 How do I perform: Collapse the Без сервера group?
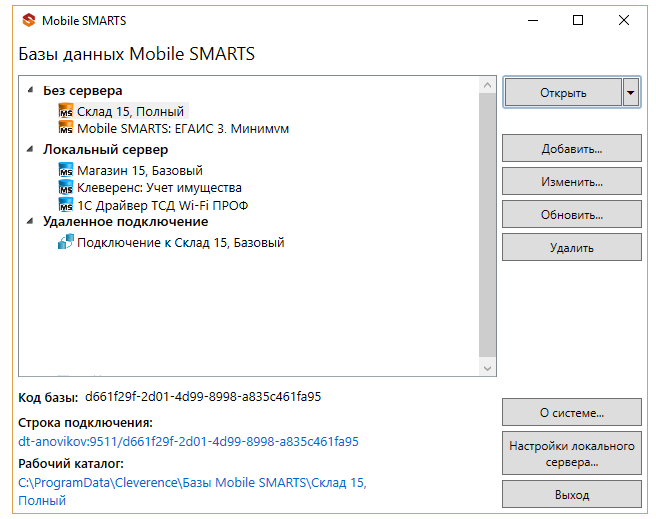point(30,90)
